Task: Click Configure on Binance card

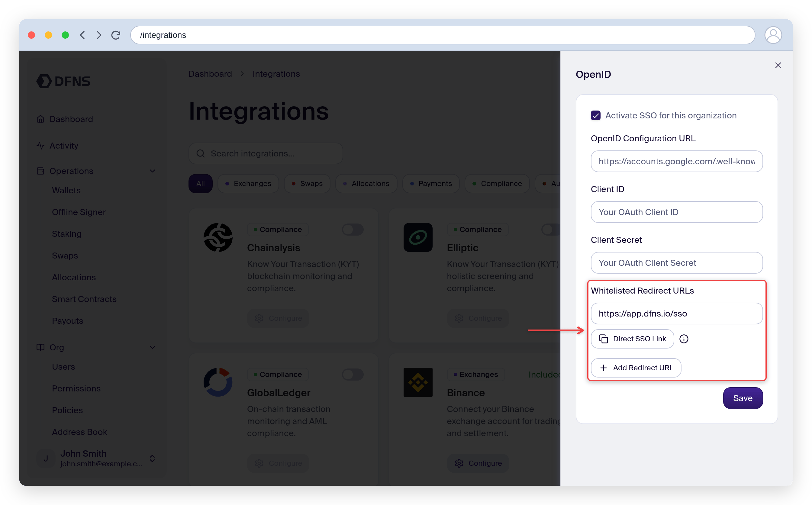Action: click(x=478, y=463)
